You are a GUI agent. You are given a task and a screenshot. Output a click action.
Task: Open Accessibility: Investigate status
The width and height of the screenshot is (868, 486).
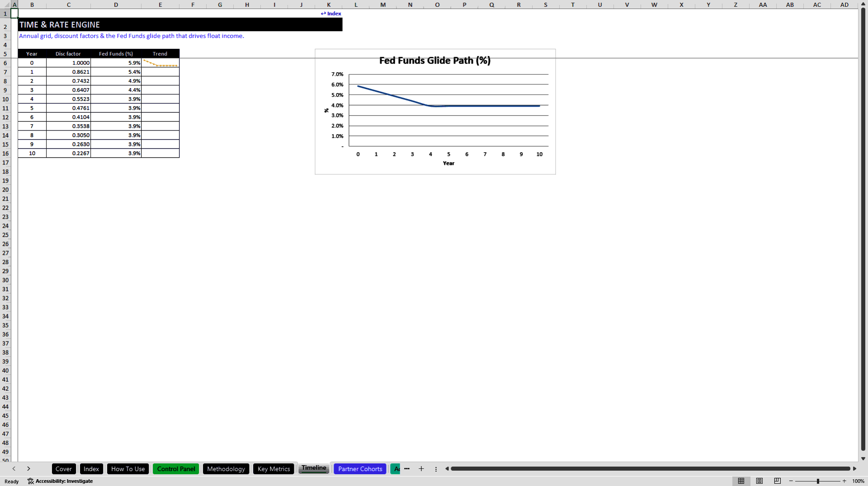pos(60,481)
